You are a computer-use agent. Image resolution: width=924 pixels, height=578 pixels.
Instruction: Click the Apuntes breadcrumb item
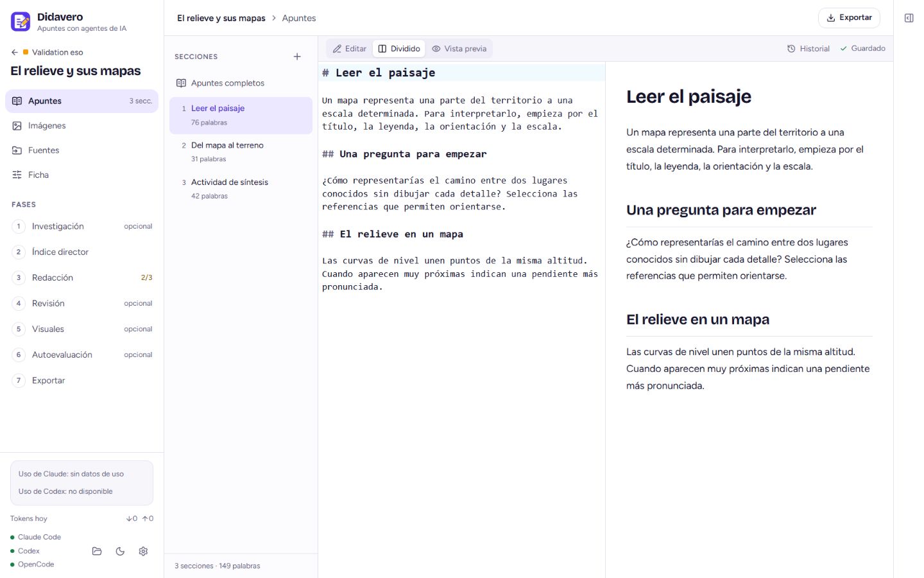tap(299, 18)
